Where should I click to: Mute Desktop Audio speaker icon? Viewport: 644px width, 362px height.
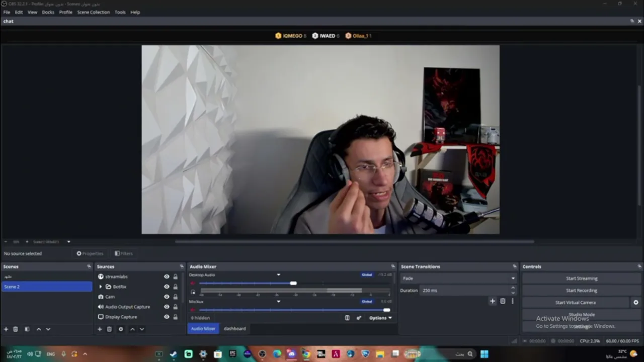coord(193,284)
